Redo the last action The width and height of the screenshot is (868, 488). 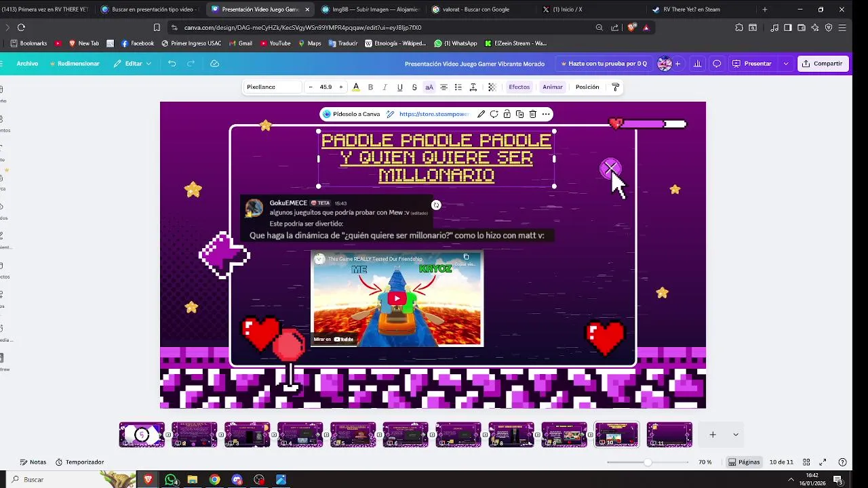(191, 63)
